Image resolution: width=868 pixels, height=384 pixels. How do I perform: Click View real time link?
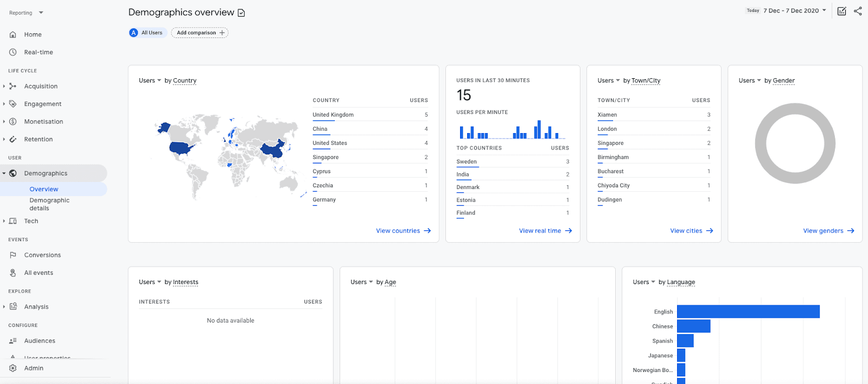pos(545,231)
